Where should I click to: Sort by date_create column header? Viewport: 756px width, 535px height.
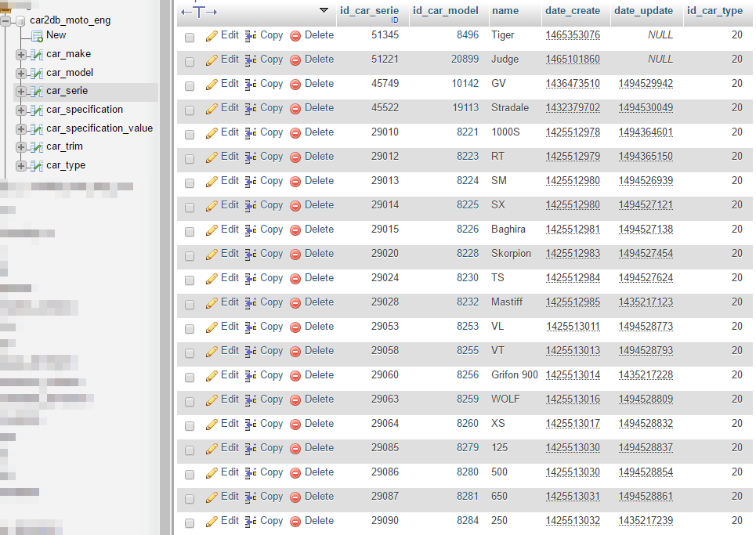(x=573, y=11)
